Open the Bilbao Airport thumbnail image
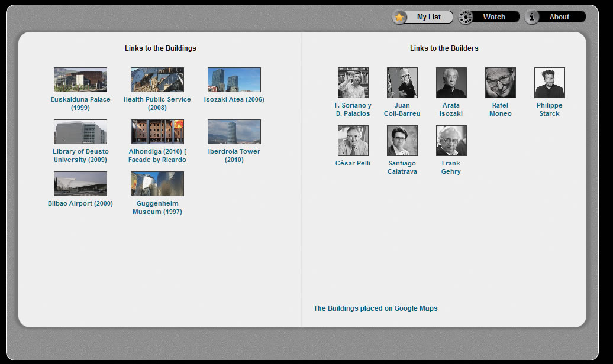This screenshot has height=364, width=613. (x=80, y=184)
